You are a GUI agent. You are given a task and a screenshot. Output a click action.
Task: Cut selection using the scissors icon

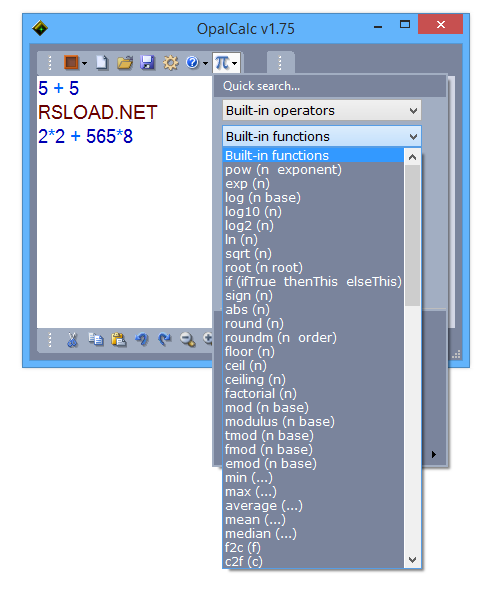pos(72,339)
